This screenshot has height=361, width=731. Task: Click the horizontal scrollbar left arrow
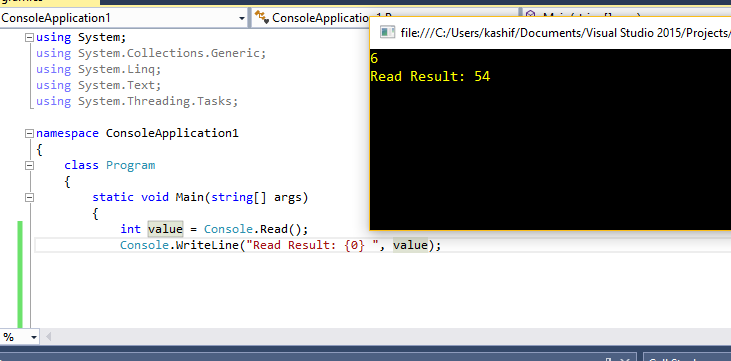(x=48, y=337)
